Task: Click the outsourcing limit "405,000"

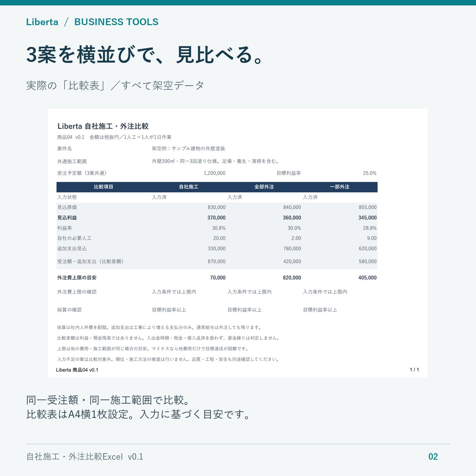Action: [x=368, y=278]
